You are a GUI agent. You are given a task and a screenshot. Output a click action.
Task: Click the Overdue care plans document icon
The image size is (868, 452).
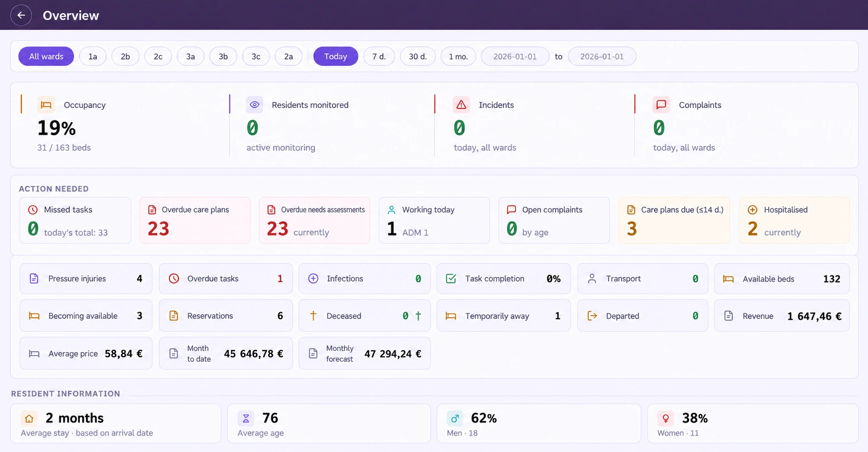(152, 210)
